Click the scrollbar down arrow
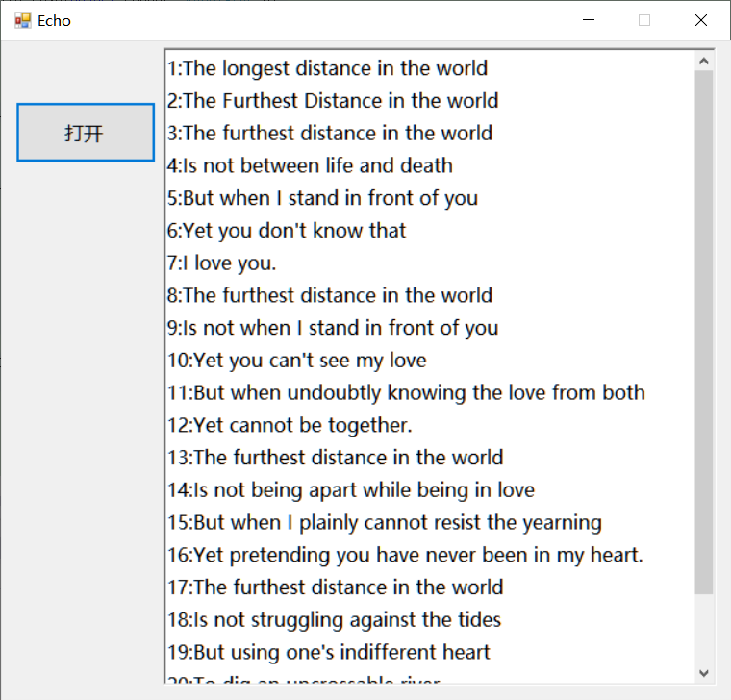The image size is (731, 700). tap(704, 673)
